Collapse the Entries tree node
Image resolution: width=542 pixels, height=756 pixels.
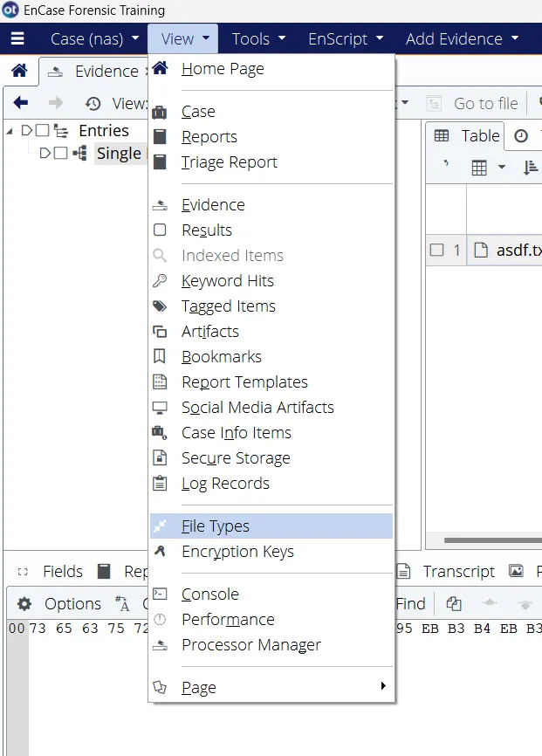[x=10, y=131]
